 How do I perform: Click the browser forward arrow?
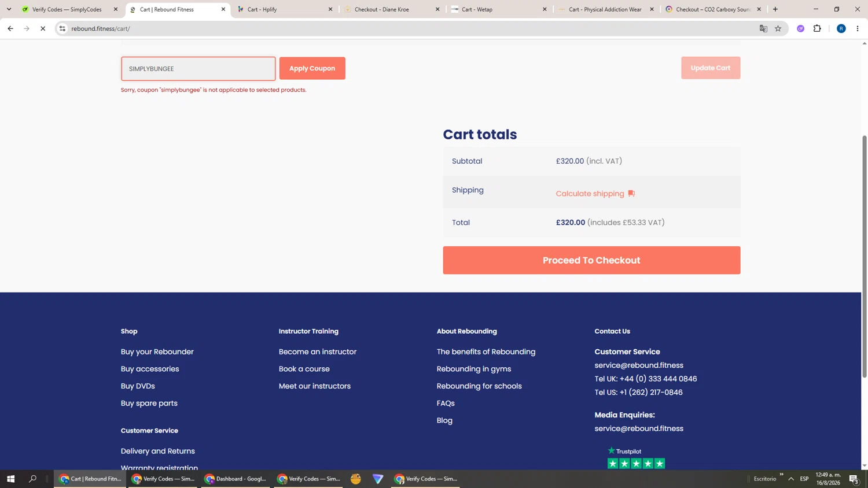pos(27,28)
